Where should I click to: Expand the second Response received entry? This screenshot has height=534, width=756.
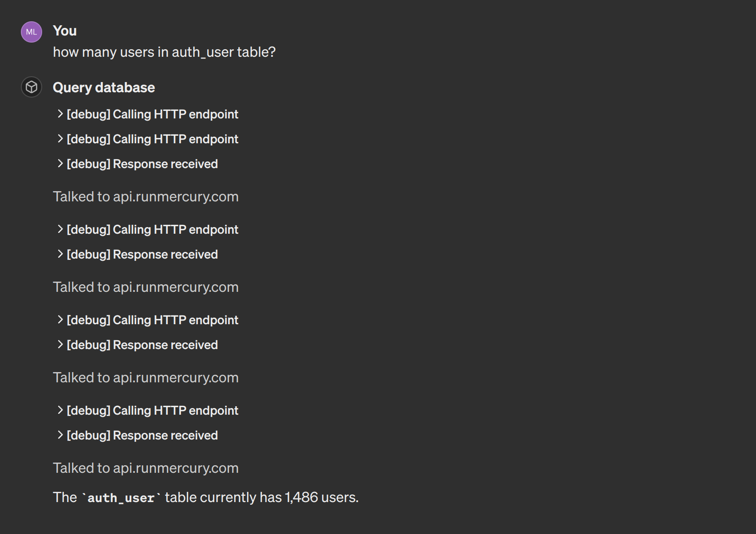[x=142, y=255]
